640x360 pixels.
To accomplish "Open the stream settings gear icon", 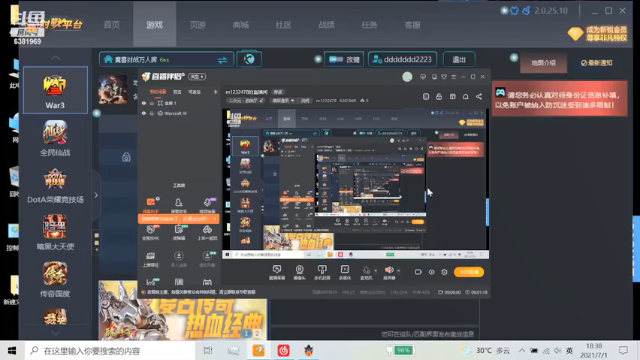I will pos(444,272).
